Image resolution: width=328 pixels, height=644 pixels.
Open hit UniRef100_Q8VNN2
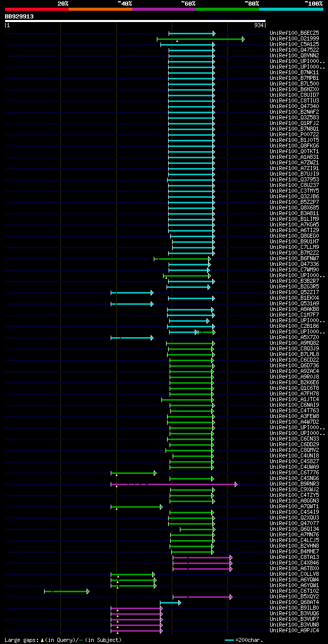(295, 56)
